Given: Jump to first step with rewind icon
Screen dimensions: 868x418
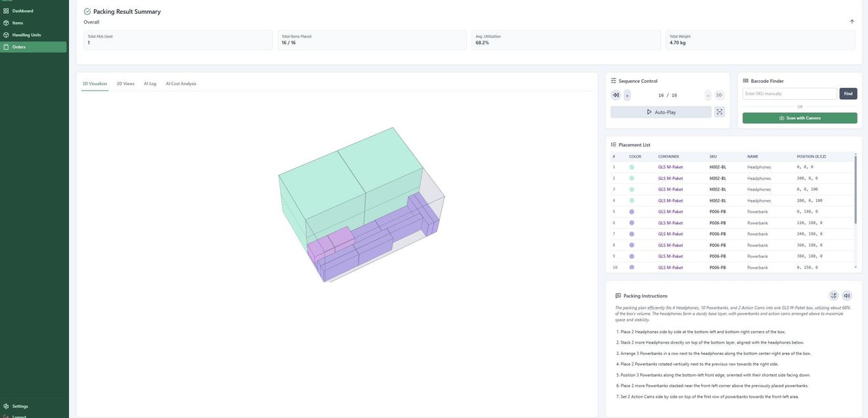Looking at the screenshot, I should [x=616, y=95].
